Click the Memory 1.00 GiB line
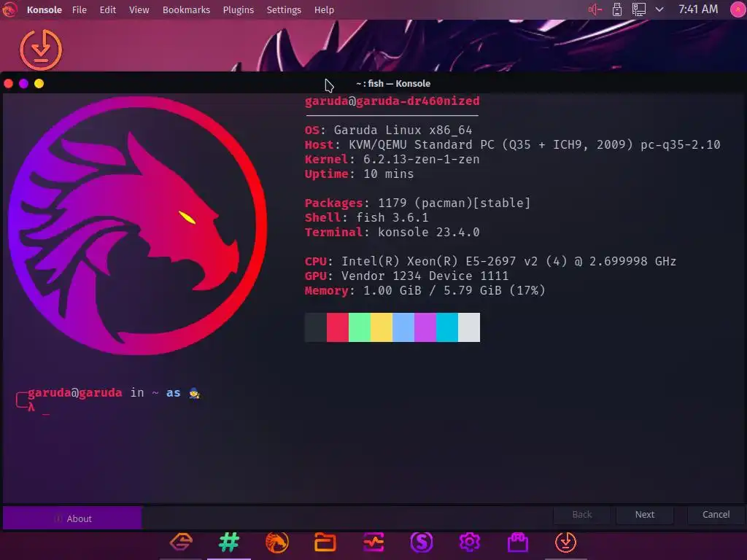The image size is (747, 560). (425, 290)
